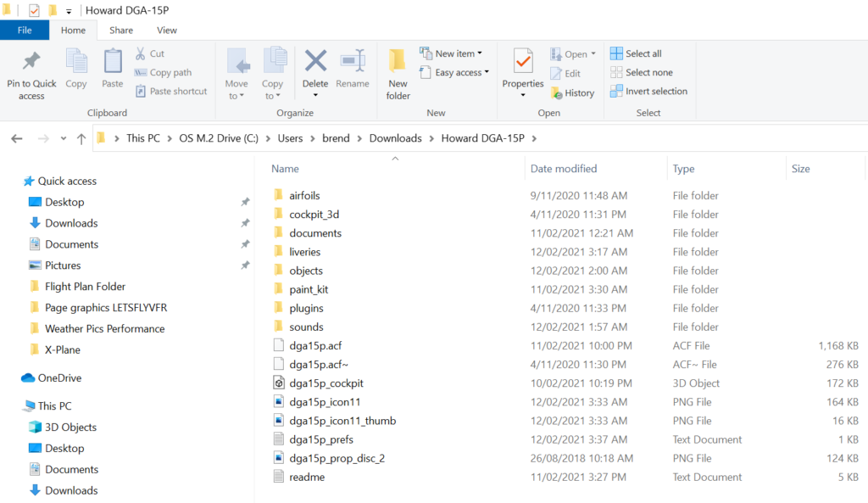
Task: Go up one folder level arrow
Action: [81, 138]
